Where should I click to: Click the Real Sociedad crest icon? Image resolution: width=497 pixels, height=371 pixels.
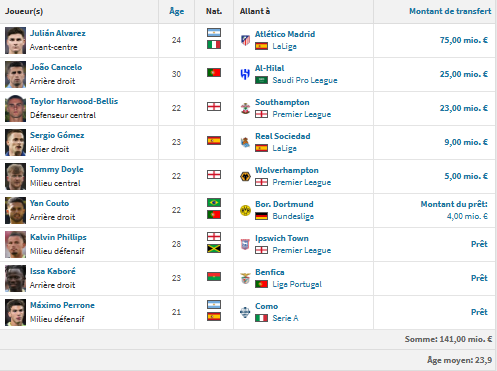tap(245, 142)
